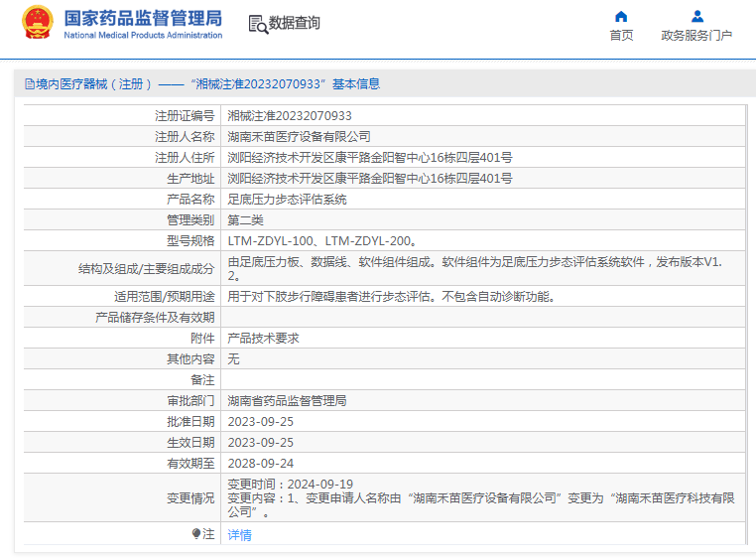Open 政务服务门户 portal link
The image size is (756, 560).
[x=696, y=35]
